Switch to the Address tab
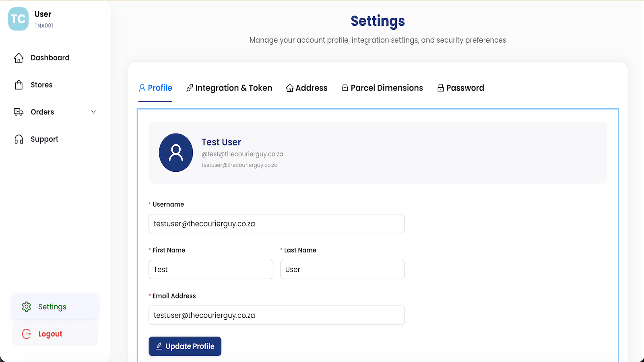The width and height of the screenshot is (644, 362). coord(307,88)
